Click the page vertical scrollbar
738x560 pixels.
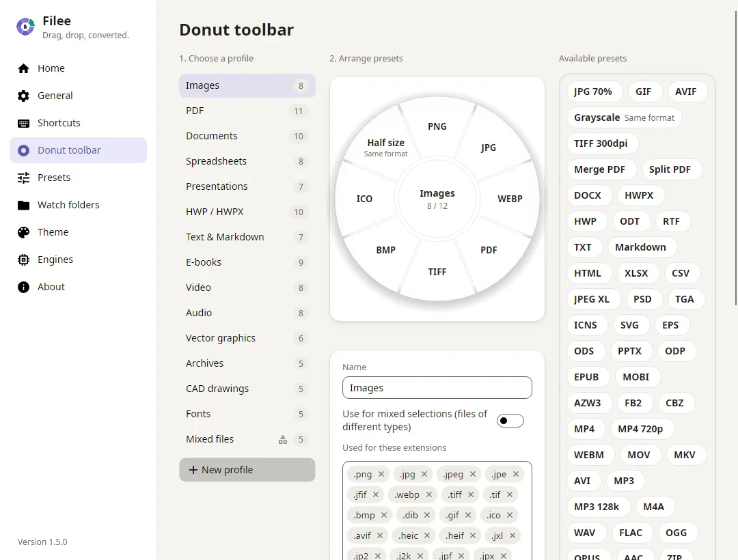pyautogui.click(x=736, y=158)
